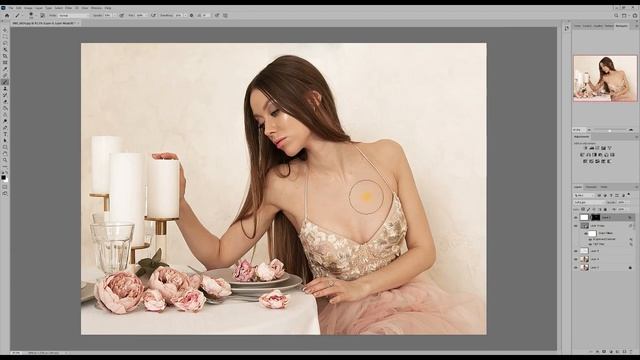Toggle visibility of first smart filter entry
The image size is (640, 360).
tap(589, 239)
